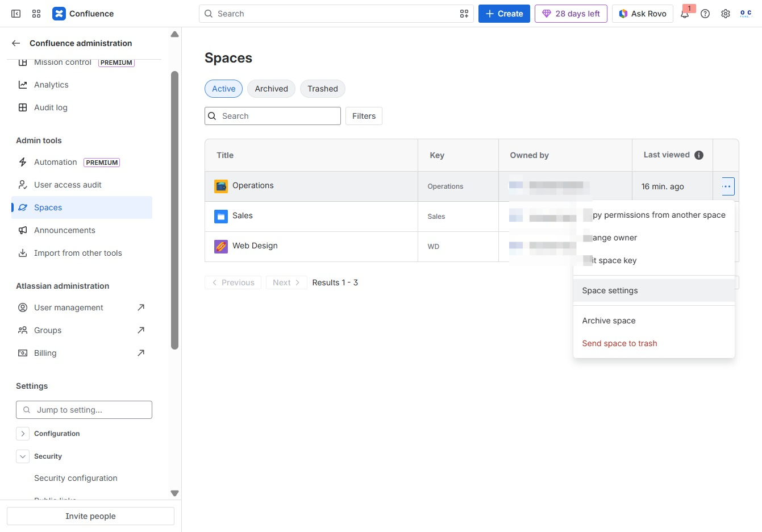762x532 pixels.
Task: Open the Filters button
Action: click(x=364, y=116)
